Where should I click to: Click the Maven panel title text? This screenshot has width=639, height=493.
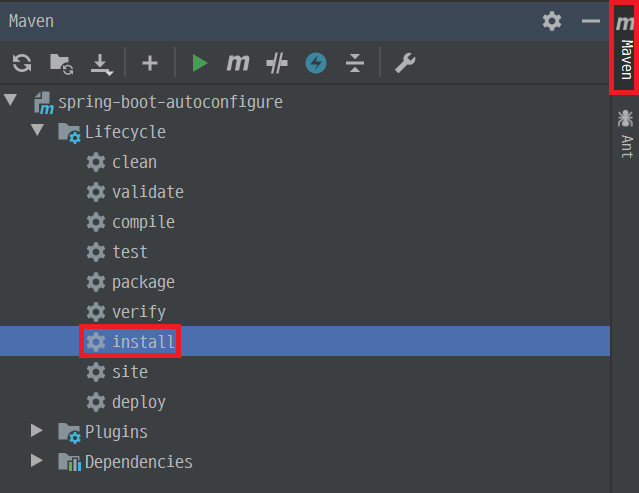(31, 21)
